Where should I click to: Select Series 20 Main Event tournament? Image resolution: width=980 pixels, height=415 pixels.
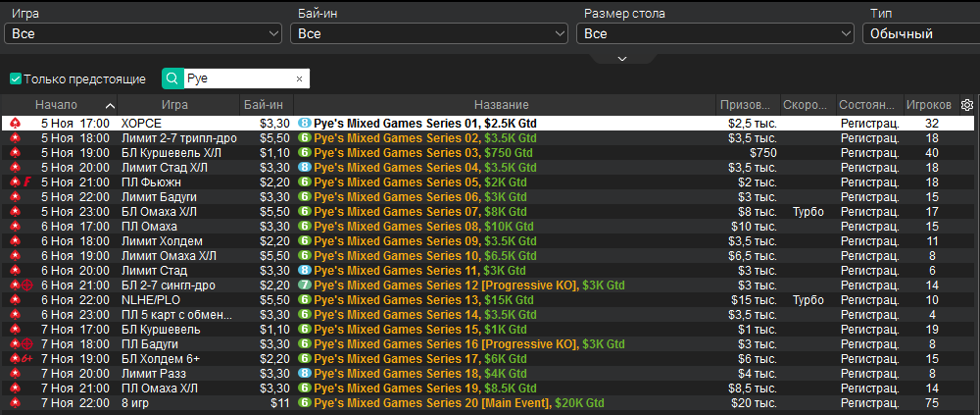459,403
